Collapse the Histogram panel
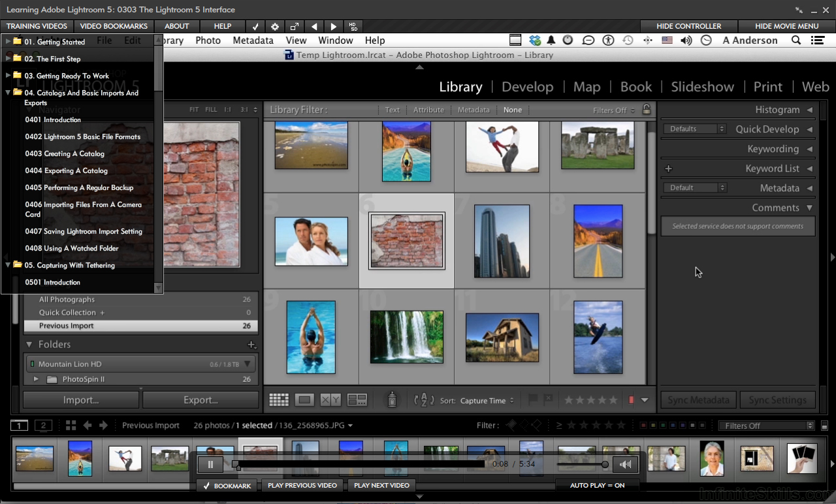The image size is (836, 504). click(x=809, y=110)
